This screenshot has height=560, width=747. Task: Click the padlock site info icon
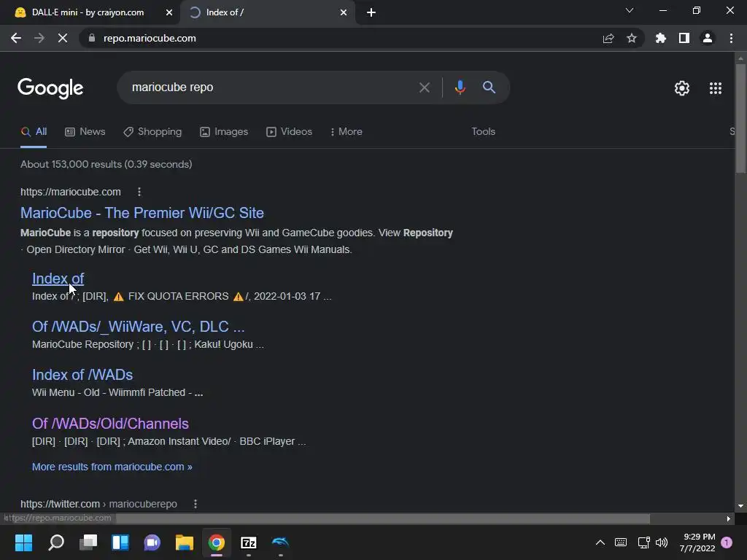[x=92, y=38]
